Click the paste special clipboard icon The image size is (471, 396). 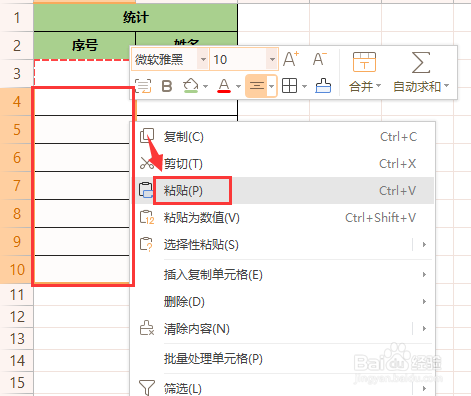click(x=146, y=244)
